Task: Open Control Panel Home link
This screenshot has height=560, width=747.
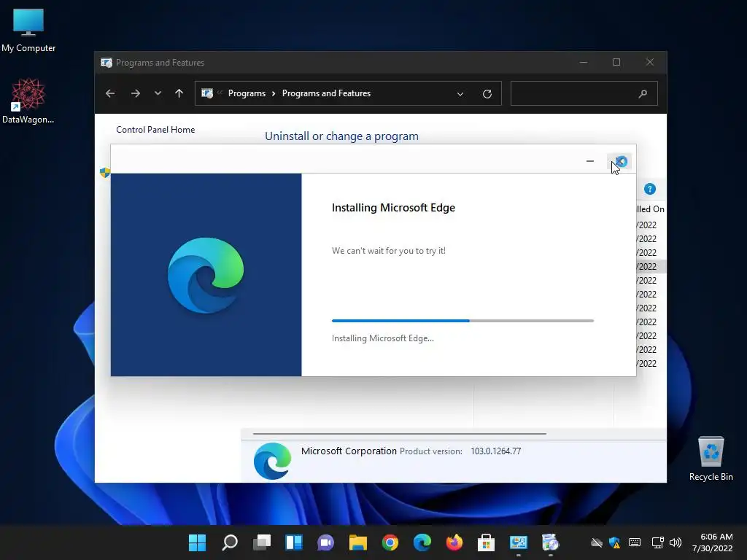Action: 155,130
